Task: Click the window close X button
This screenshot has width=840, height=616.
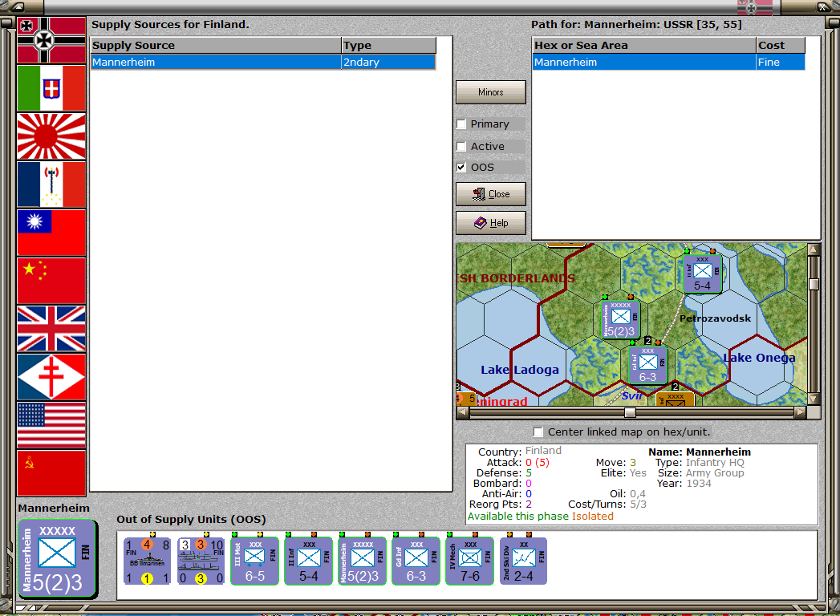Action: (x=822, y=7)
